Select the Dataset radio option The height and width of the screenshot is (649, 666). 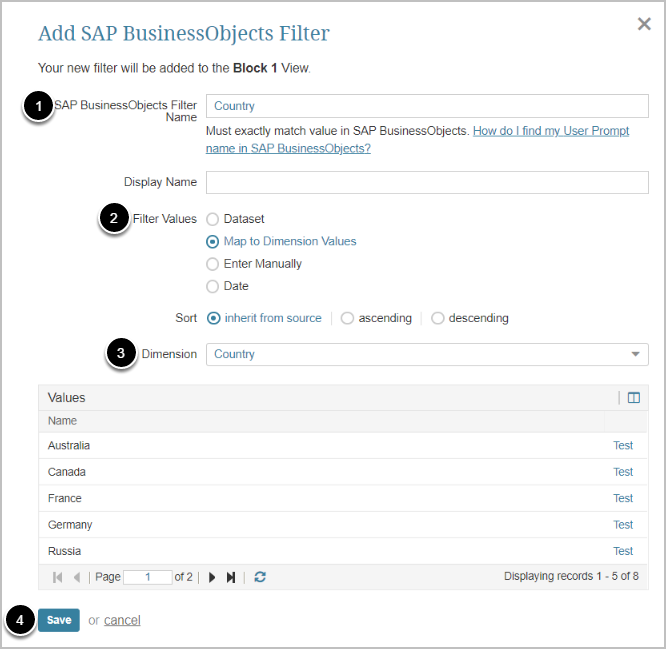click(x=212, y=219)
